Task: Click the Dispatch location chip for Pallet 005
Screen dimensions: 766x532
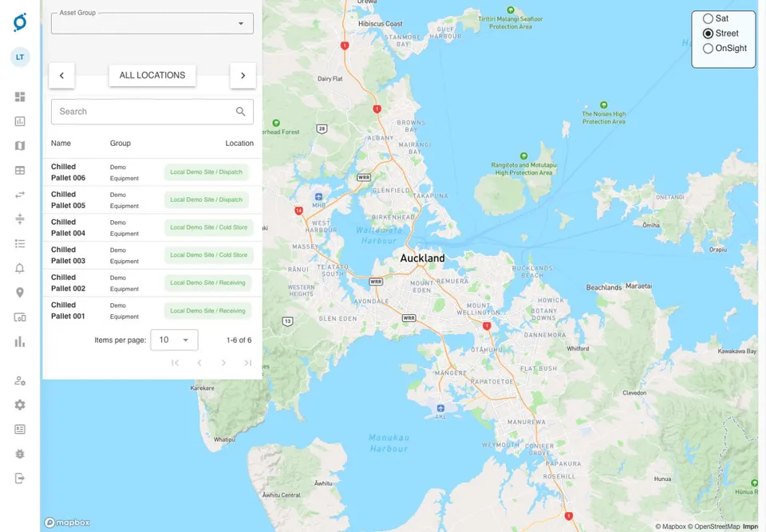Action: pyautogui.click(x=206, y=200)
